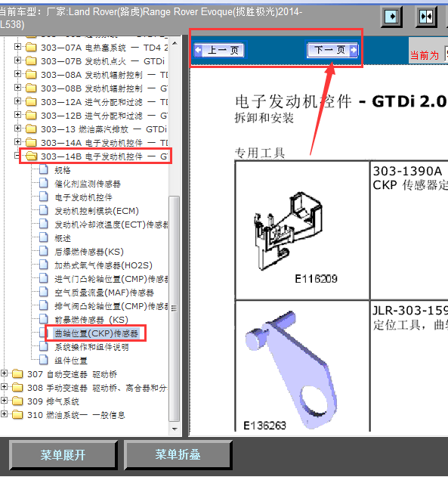Click the E116209 CKP tool illustration

click(289, 231)
